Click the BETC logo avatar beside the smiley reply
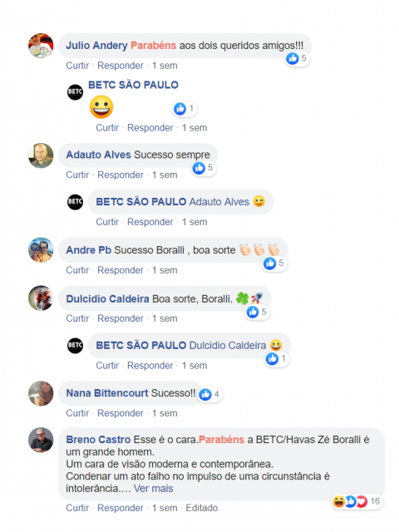The image size is (399, 532). [75, 92]
